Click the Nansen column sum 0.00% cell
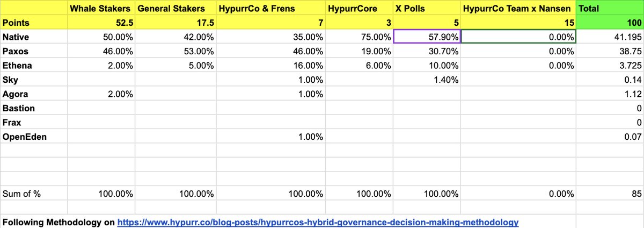 pyautogui.click(x=518, y=193)
